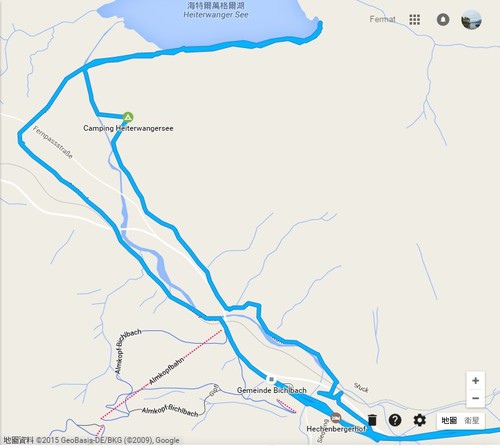Open the Google copyright attribution text

tap(91, 440)
